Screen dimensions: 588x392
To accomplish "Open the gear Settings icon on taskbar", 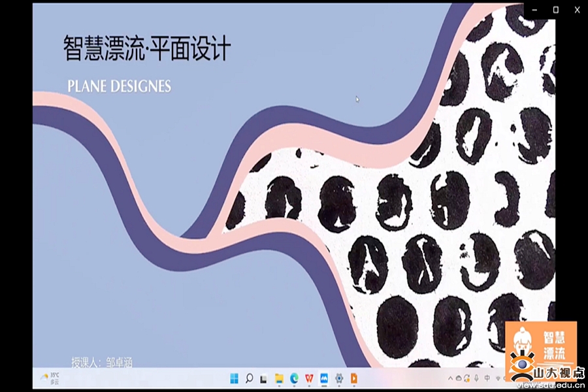I will tap(339, 378).
